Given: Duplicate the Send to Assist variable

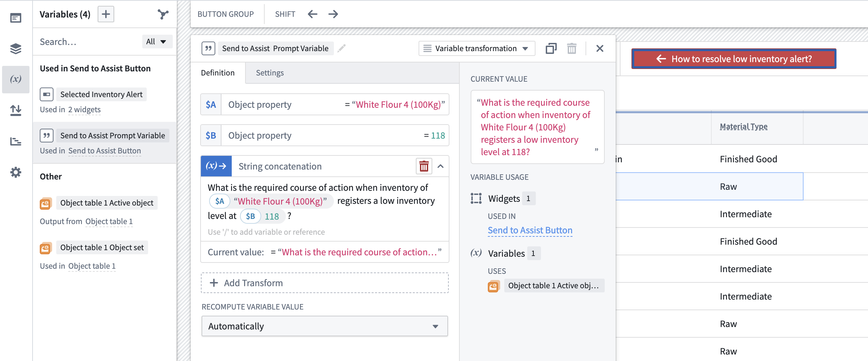Looking at the screenshot, I should 551,48.
